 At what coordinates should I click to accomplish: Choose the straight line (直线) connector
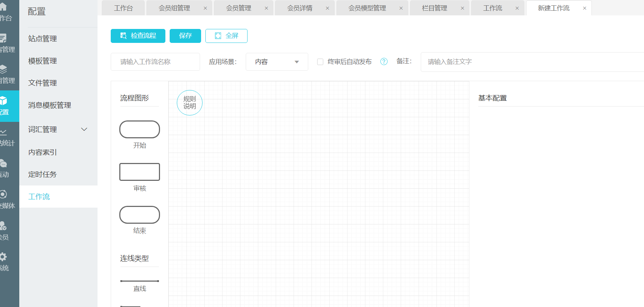(139, 281)
